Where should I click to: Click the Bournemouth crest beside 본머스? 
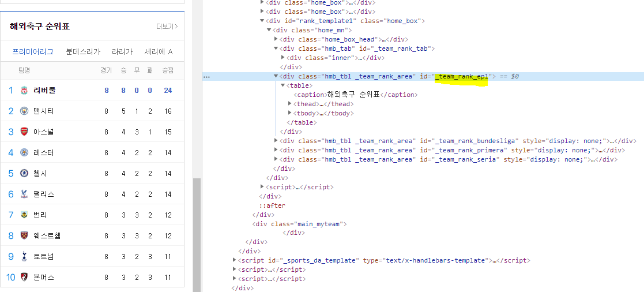(x=24, y=277)
